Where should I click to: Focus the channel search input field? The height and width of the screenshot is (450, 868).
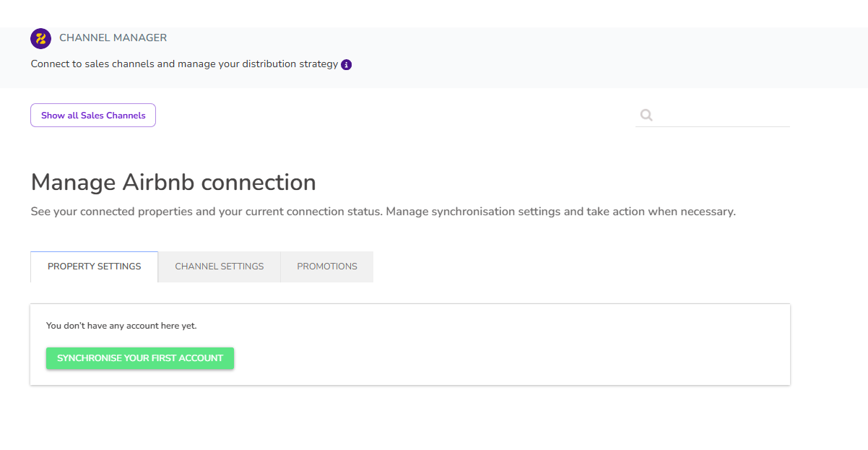click(722, 115)
